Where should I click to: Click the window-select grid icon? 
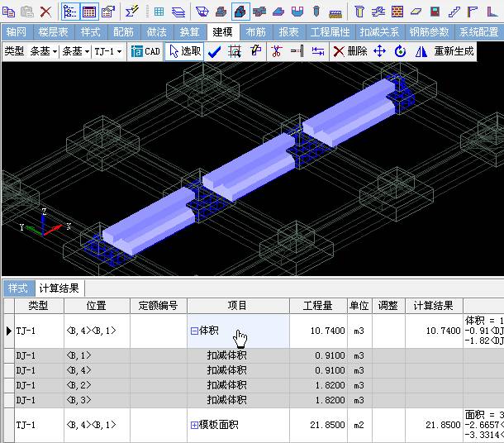click(235, 51)
